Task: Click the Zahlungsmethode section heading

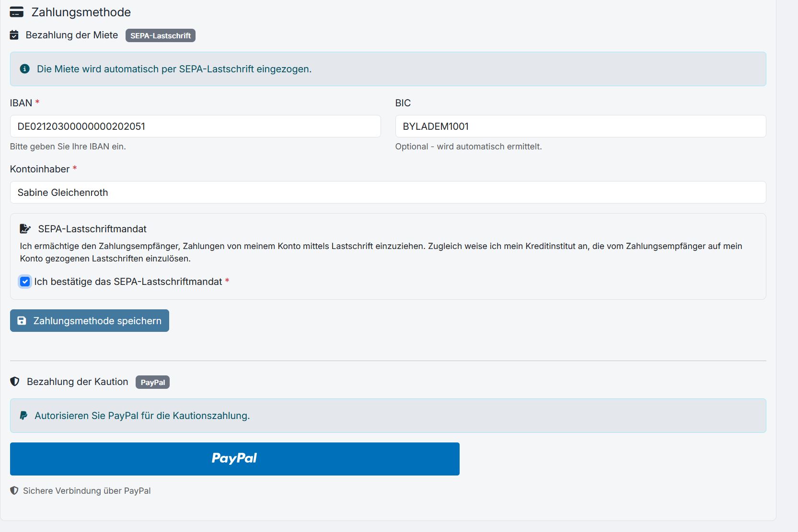Action: click(x=81, y=12)
